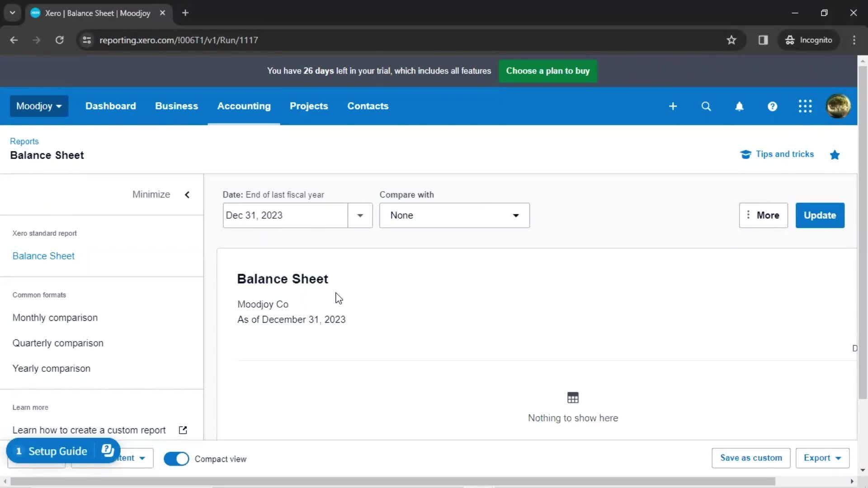The height and width of the screenshot is (488, 868).
Task: Click the Incognito indicator
Action: pos(809,40)
